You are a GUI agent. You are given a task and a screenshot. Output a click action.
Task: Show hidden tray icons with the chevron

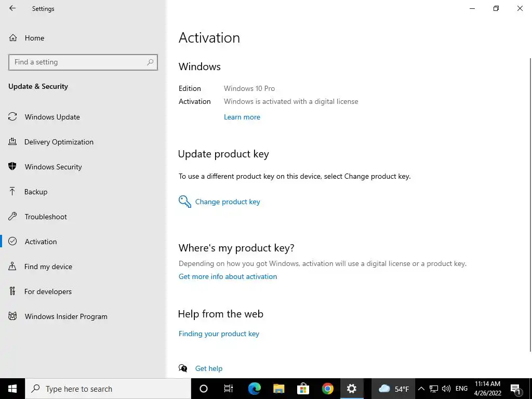(x=421, y=389)
